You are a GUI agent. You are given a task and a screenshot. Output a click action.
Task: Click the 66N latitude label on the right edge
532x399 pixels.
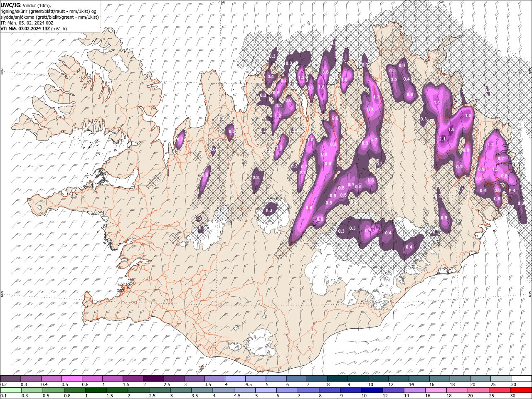530,71
